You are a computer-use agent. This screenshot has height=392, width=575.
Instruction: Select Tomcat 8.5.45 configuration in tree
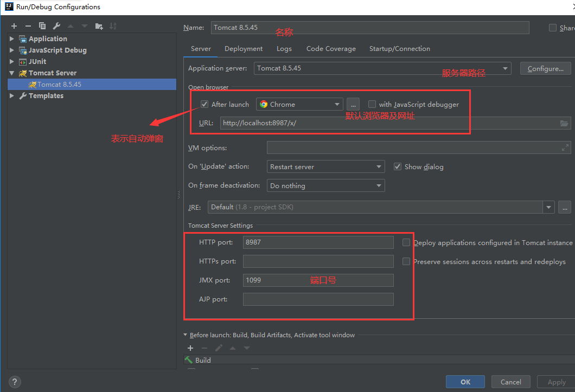(x=92, y=85)
